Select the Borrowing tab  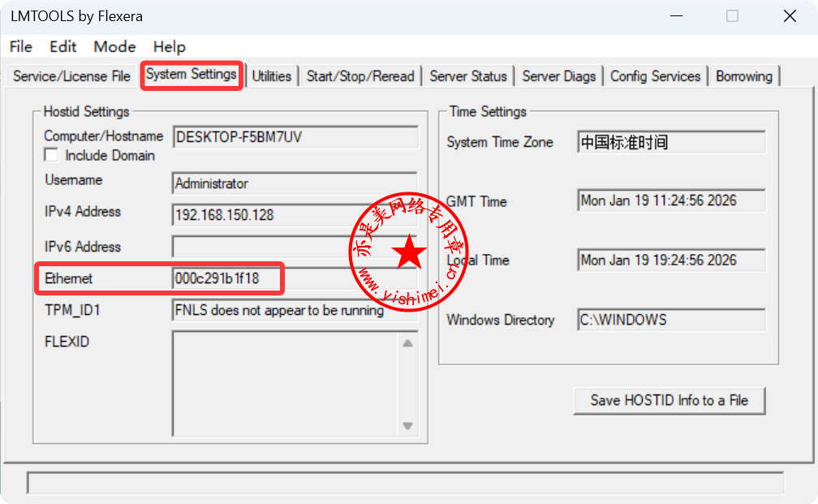click(743, 76)
